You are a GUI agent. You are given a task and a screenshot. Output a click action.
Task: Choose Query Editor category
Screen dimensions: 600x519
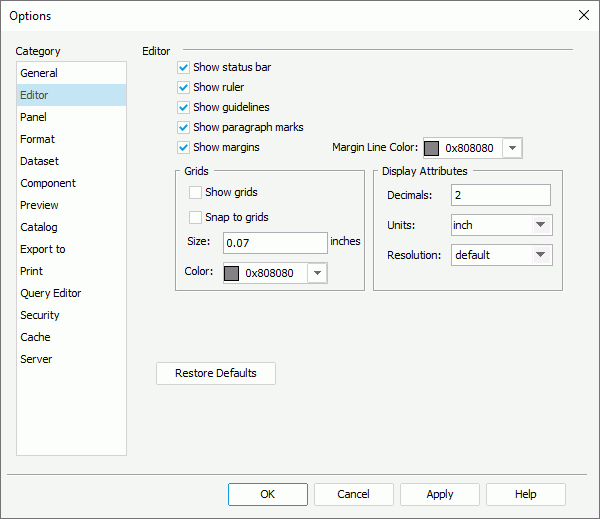tap(71, 293)
